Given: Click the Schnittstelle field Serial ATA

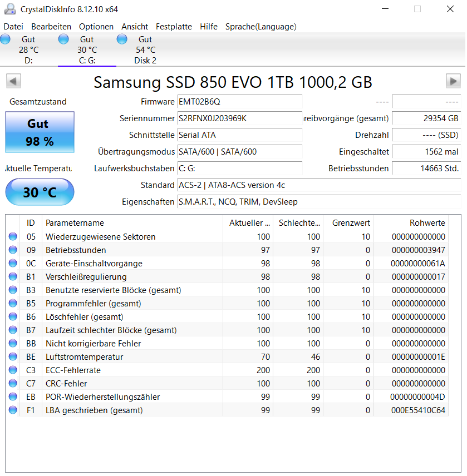Looking at the screenshot, I should click(240, 135).
